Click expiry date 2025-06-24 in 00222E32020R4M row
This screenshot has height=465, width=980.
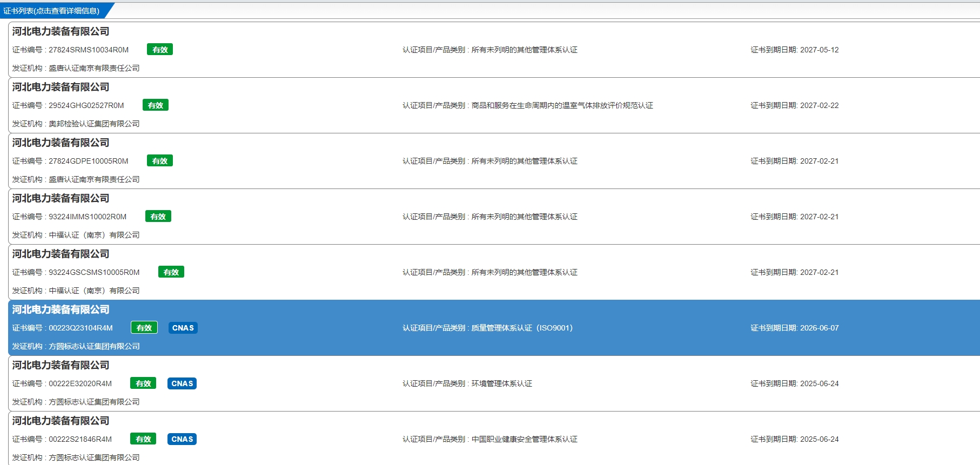point(820,383)
